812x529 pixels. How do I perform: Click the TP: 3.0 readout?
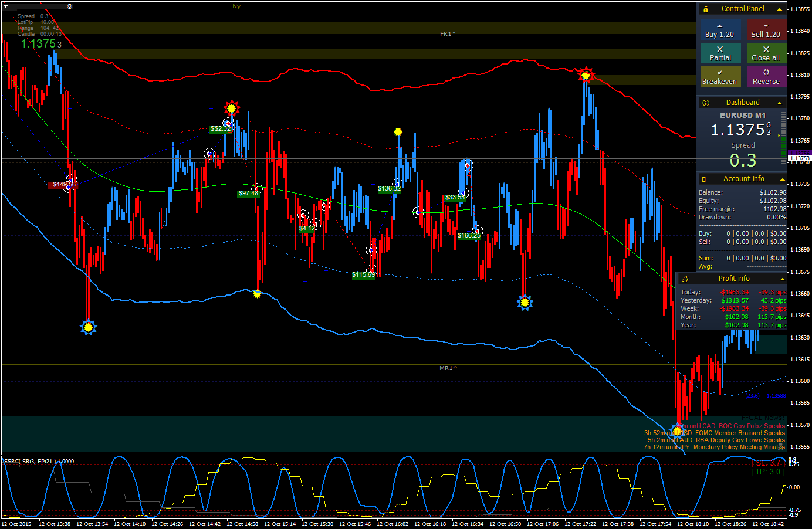coord(767,472)
